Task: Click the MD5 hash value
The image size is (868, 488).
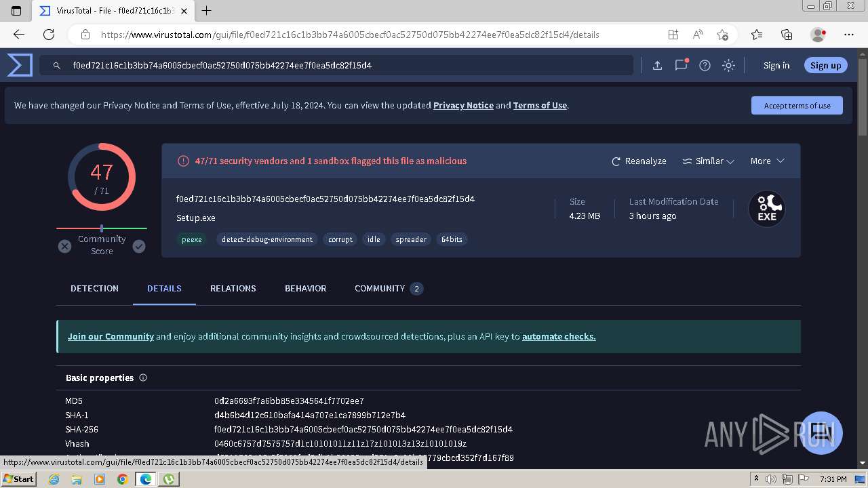Action: pyautogui.click(x=289, y=401)
